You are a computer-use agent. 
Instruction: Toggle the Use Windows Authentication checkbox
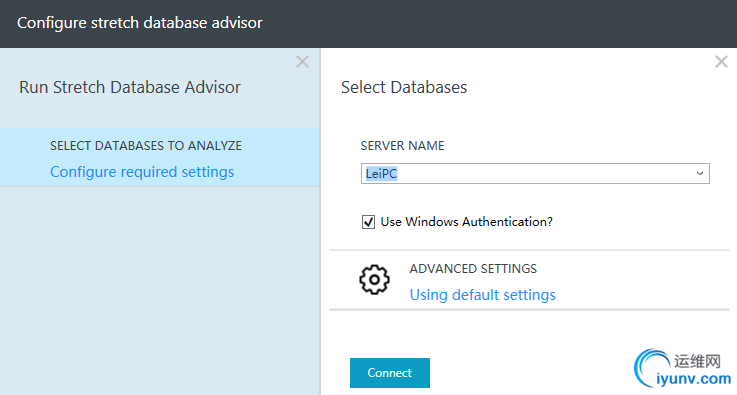(368, 221)
